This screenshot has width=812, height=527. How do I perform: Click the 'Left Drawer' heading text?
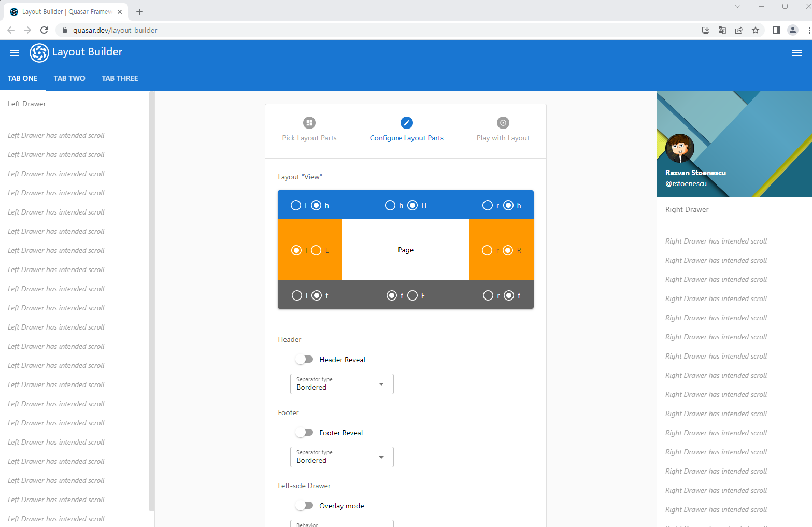(27, 104)
